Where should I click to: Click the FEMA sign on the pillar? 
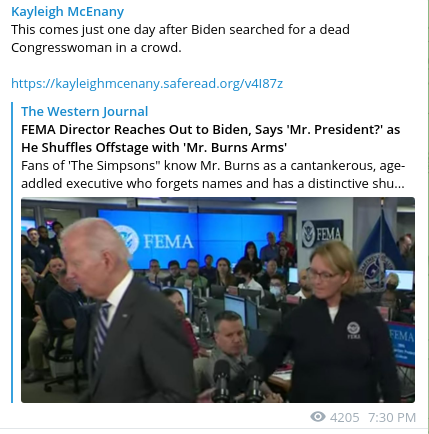(x=322, y=233)
